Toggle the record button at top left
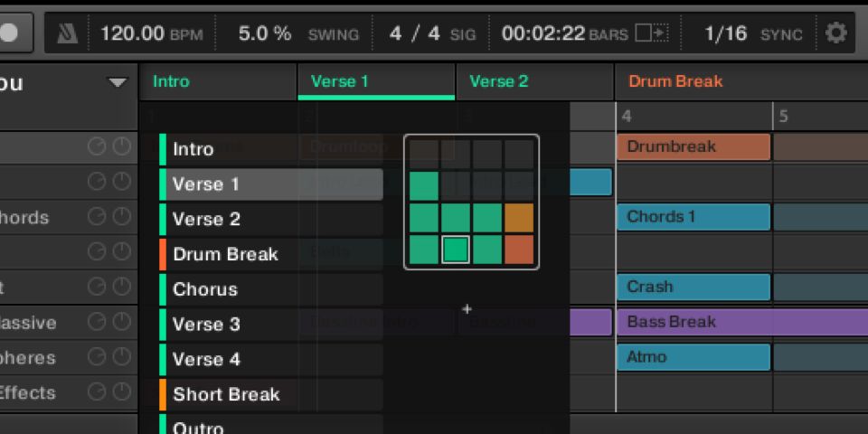This screenshot has width=868, height=434. click(x=11, y=33)
